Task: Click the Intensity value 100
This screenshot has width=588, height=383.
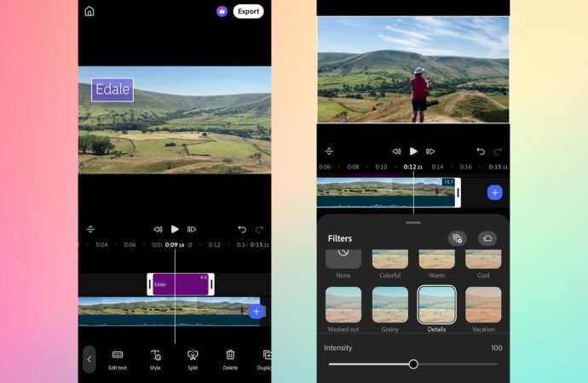Action: coord(497,348)
